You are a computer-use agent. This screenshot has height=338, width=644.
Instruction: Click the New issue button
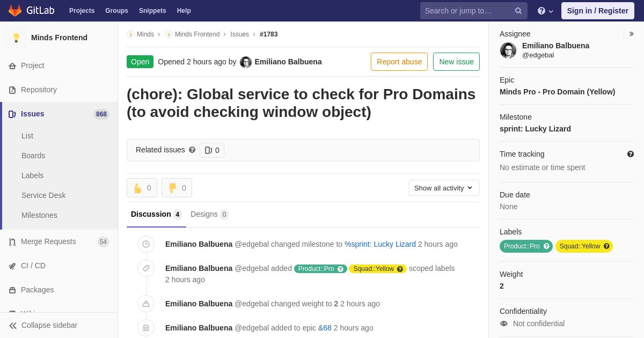click(x=456, y=62)
